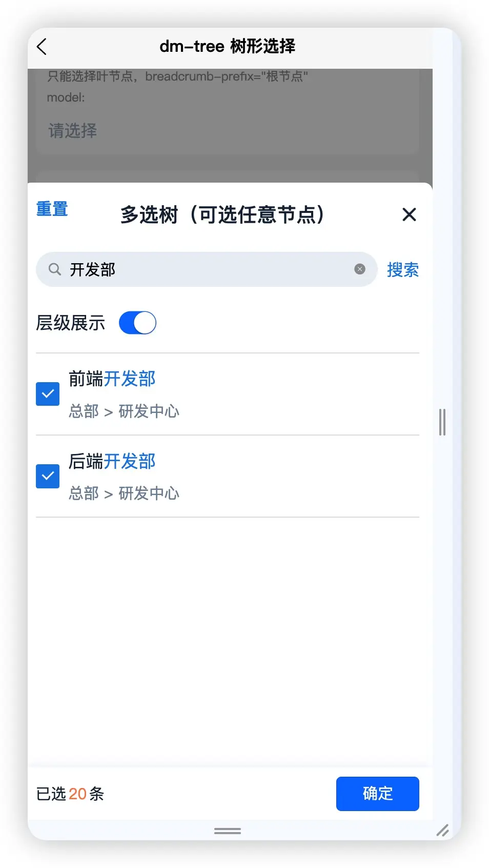Click the bottom horizontal drag handle
The image size is (489, 868).
[x=228, y=831]
